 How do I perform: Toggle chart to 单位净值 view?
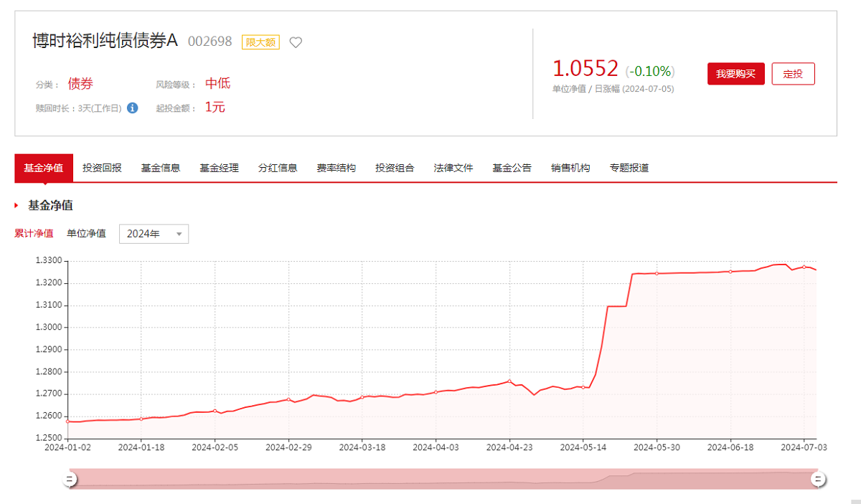(86, 234)
